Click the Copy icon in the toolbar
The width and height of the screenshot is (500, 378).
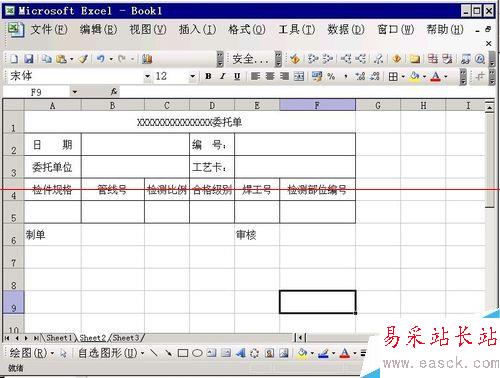click(x=47, y=59)
